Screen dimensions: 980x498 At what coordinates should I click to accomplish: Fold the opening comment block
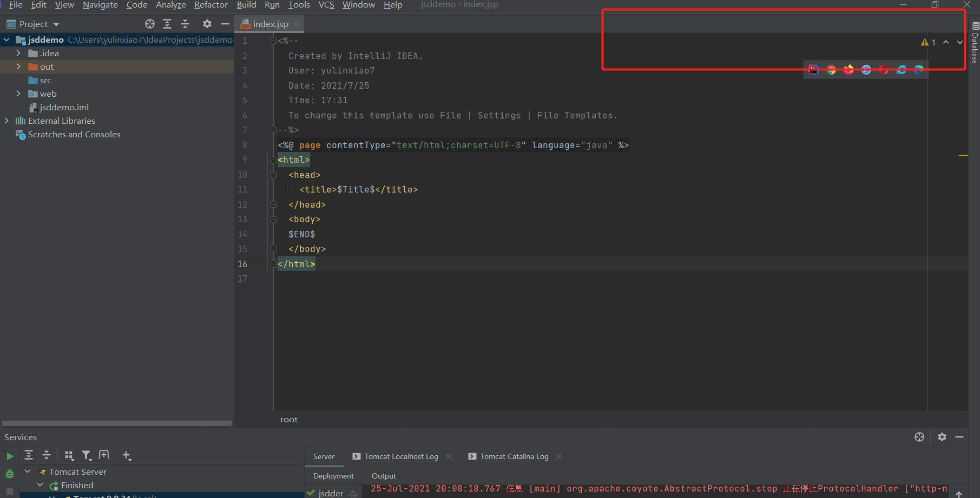point(273,41)
